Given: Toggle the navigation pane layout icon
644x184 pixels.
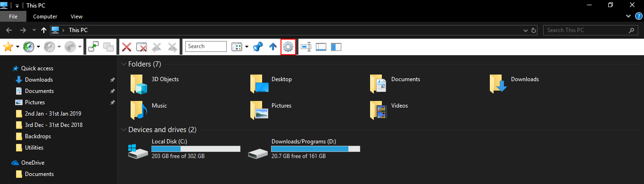Looking at the screenshot, I should (336, 47).
